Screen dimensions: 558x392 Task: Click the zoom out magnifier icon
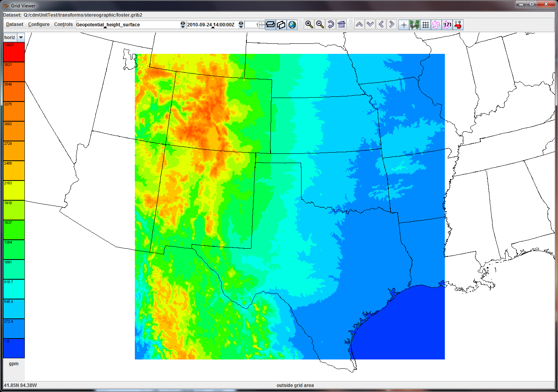click(x=320, y=25)
